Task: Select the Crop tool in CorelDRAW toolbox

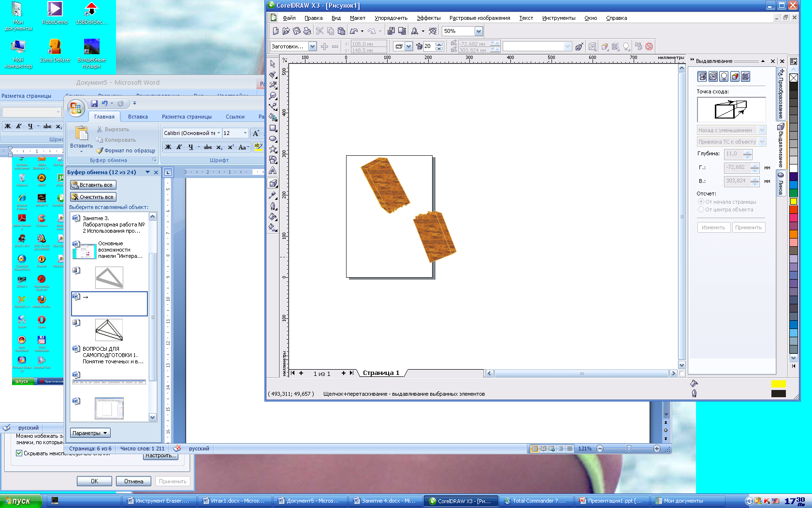Action: tap(273, 85)
